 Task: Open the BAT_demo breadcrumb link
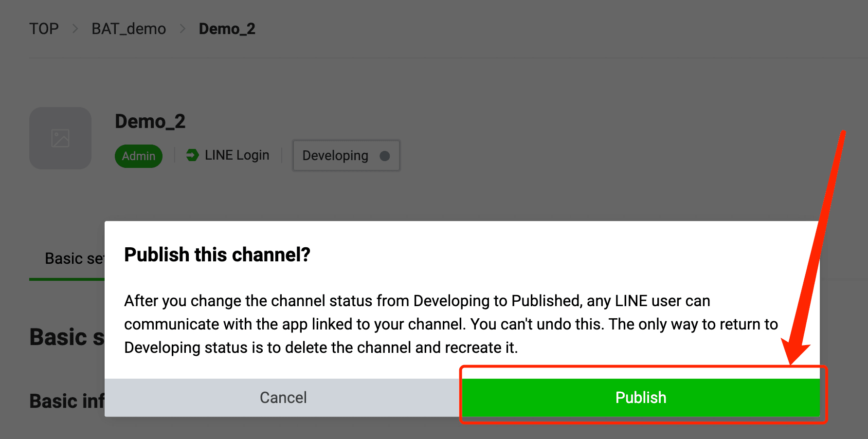pyautogui.click(x=128, y=29)
